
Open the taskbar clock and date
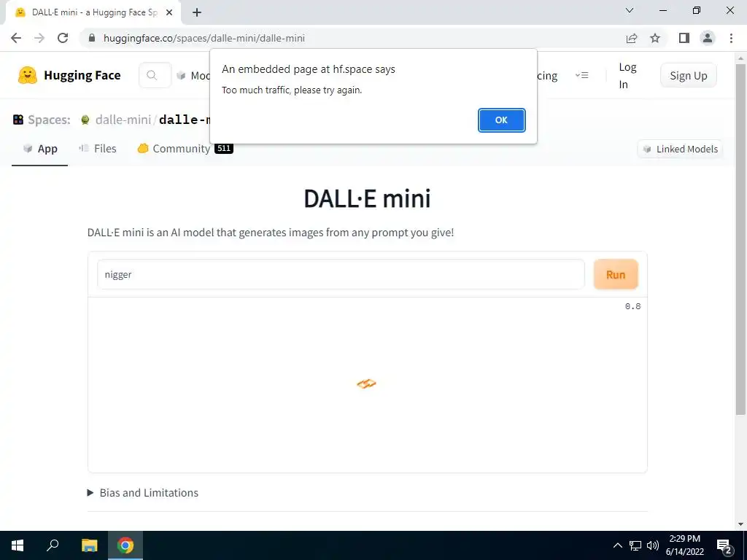point(684,545)
